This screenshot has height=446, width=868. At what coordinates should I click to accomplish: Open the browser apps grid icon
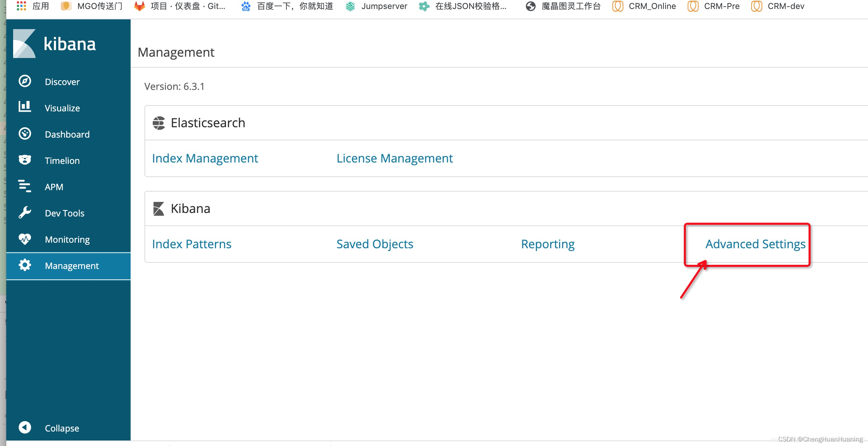pos(21,6)
